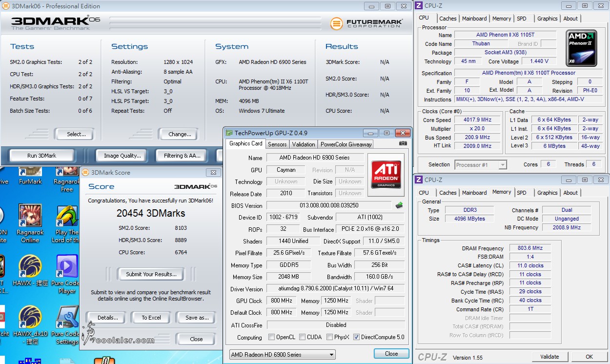Open Mainboard tab in the CPU-Z processor window
This screenshot has height=364, width=610.
pyautogui.click(x=474, y=19)
